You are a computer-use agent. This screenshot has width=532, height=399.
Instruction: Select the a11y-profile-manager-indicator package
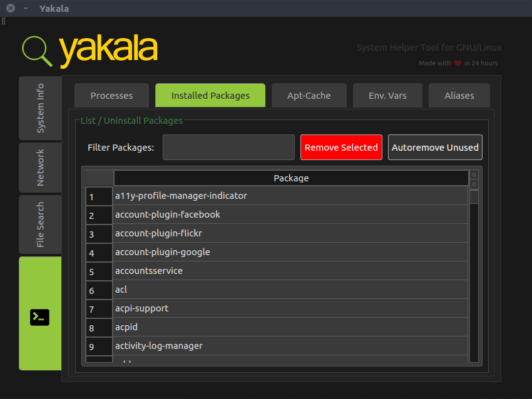290,196
